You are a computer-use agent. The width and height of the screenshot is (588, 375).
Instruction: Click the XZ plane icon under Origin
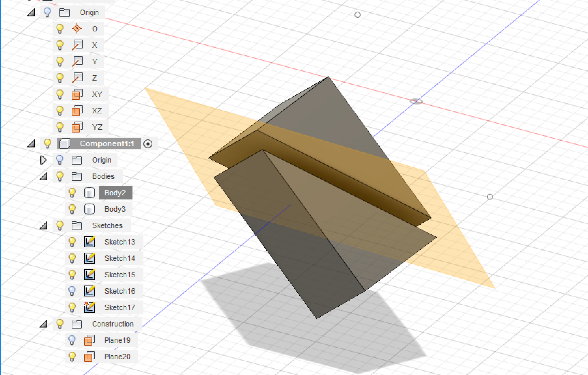click(x=77, y=110)
